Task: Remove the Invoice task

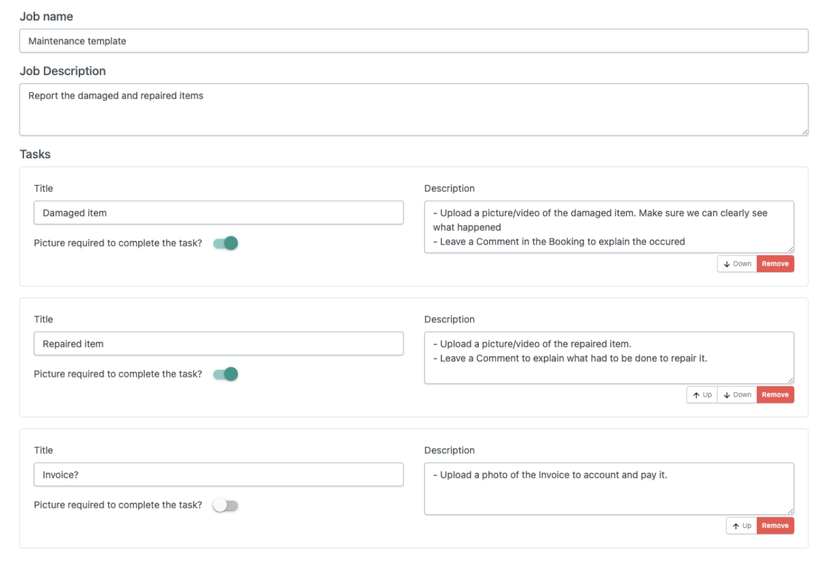Action: (x=775, y=526)
